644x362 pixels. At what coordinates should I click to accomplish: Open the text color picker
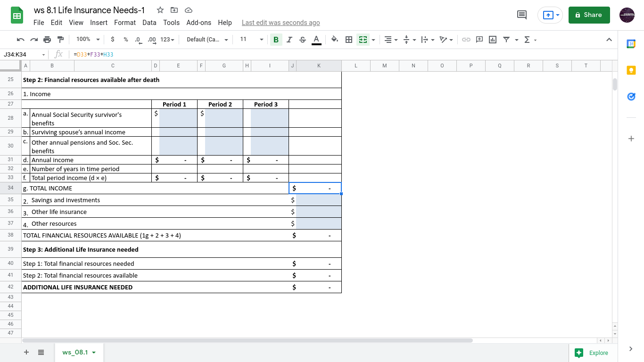[316, 40]
